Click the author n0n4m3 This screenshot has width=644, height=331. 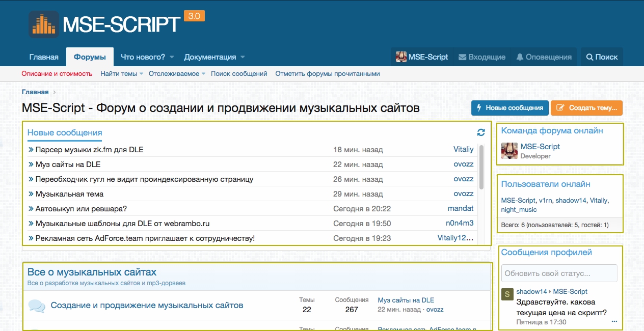460,224
